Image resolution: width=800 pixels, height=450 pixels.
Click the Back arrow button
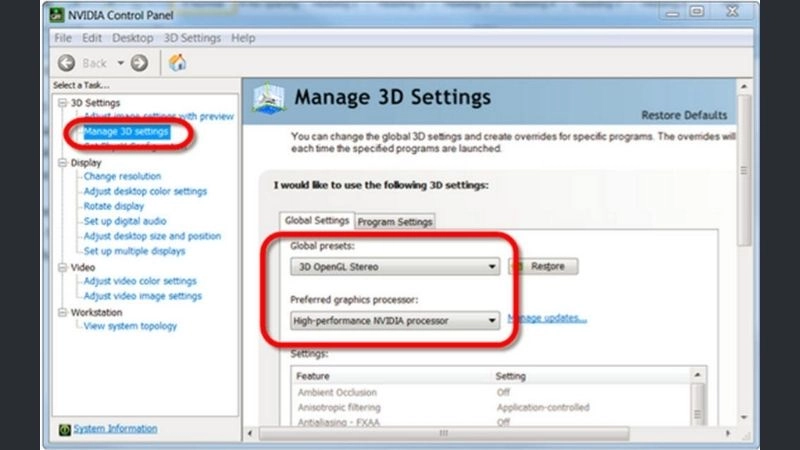[66, 63]
